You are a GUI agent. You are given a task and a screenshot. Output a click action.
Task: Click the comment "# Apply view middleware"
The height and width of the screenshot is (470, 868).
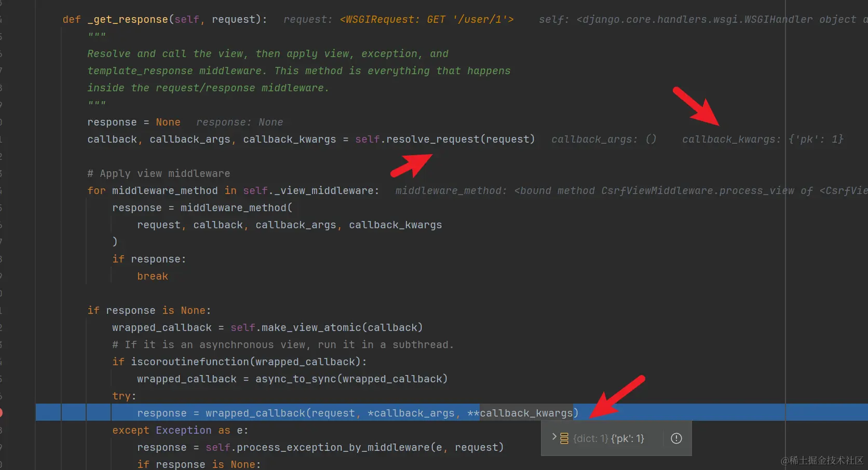point(159,173)
